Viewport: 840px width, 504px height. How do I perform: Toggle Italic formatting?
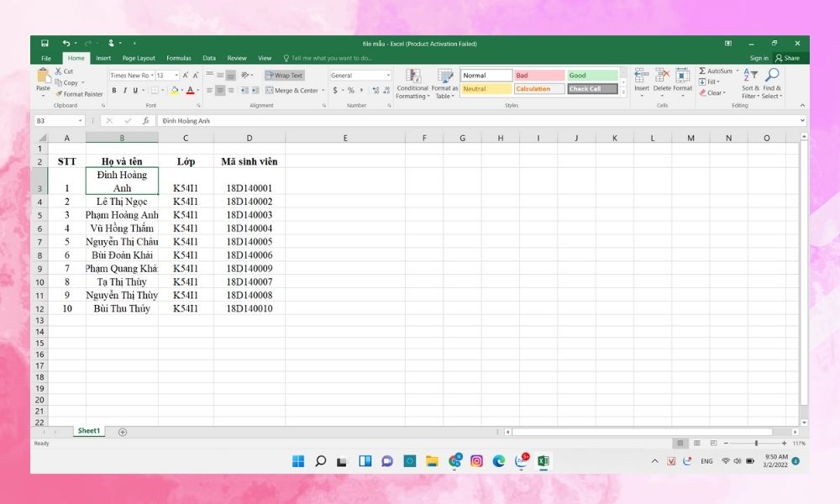pos(125,91)
